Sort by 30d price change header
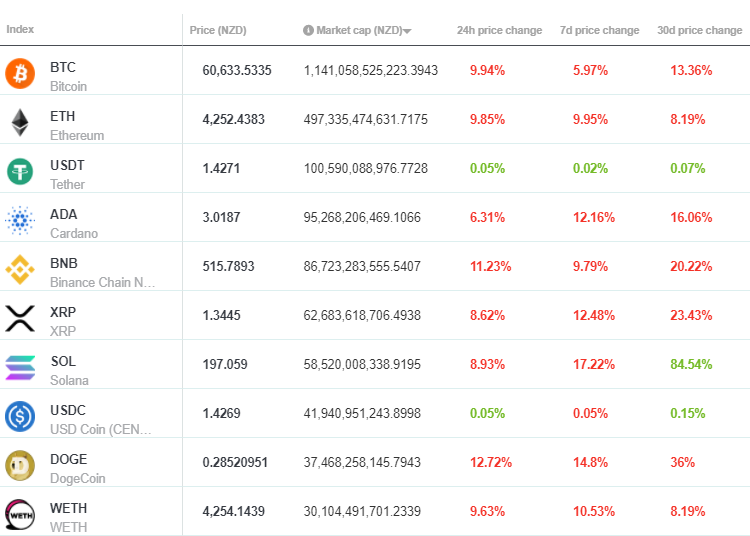Image resolution: width=750 pixels, height=536 pixels. (700, 30)
